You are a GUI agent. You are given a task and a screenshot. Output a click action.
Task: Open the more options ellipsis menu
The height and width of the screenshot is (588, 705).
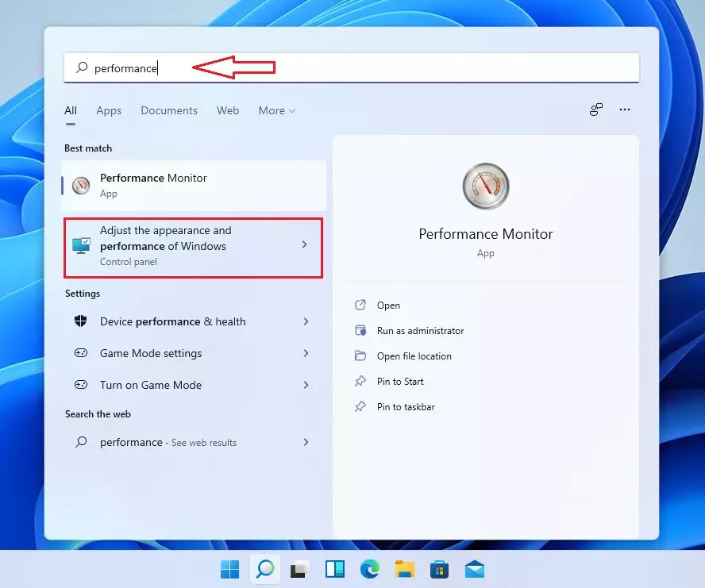point(625,110)
